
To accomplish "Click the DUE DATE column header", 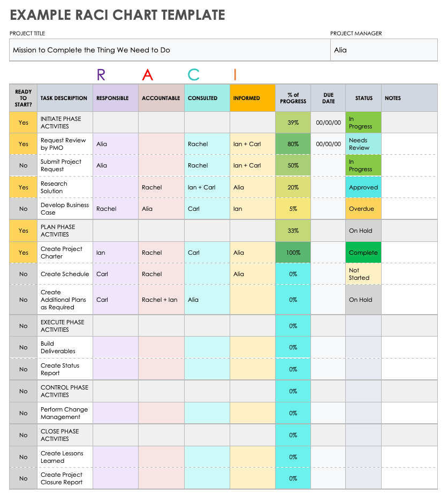I will click(328, 98).
